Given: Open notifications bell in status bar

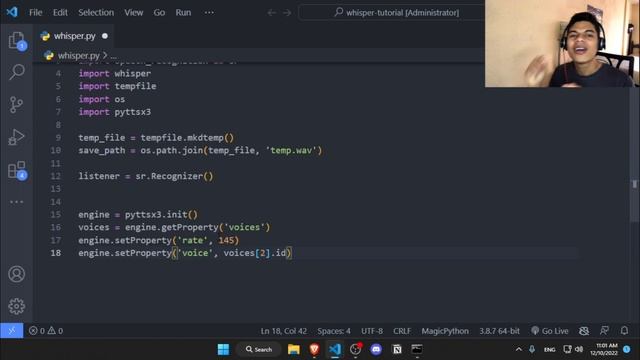Looking at the screenshot, I should (x=624, y=331).
